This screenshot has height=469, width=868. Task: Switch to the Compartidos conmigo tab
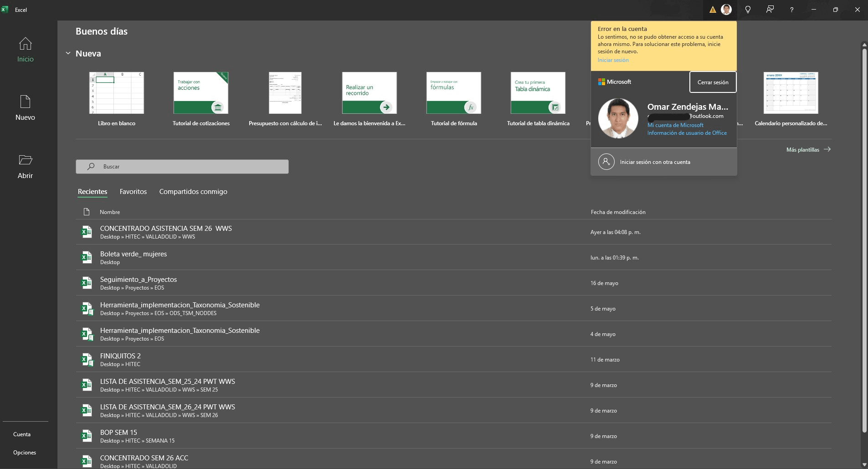pyautogui.click(x=193, y=192)
